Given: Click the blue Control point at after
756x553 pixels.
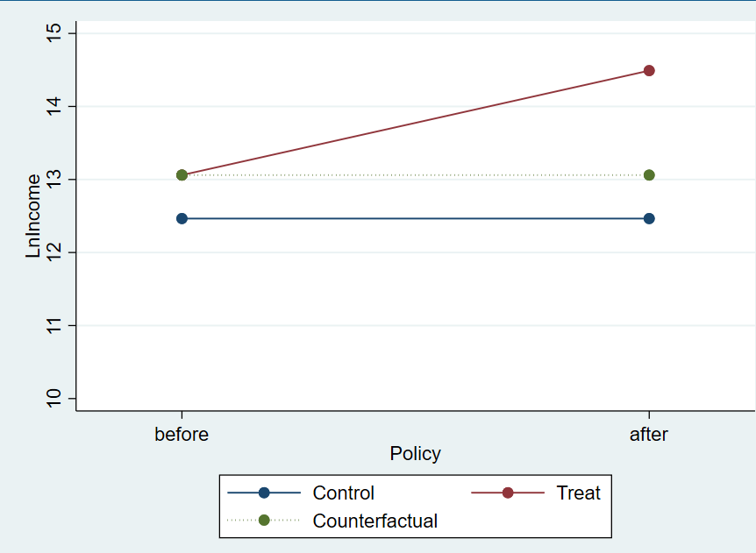Looking at the screenshot, I should click(649, 218).
